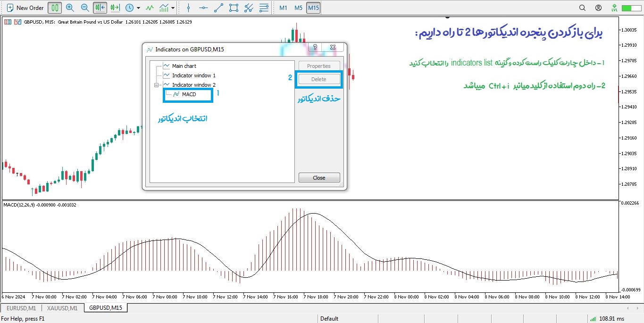Close the Indicators dialog with the X button
The image size is (644, 323).
pos(333,47)
